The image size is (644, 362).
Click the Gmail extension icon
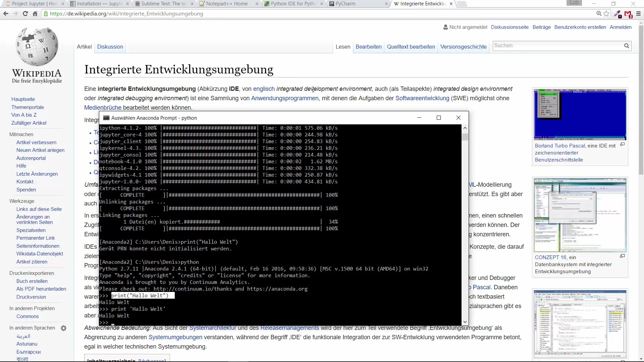coord(628,14)
